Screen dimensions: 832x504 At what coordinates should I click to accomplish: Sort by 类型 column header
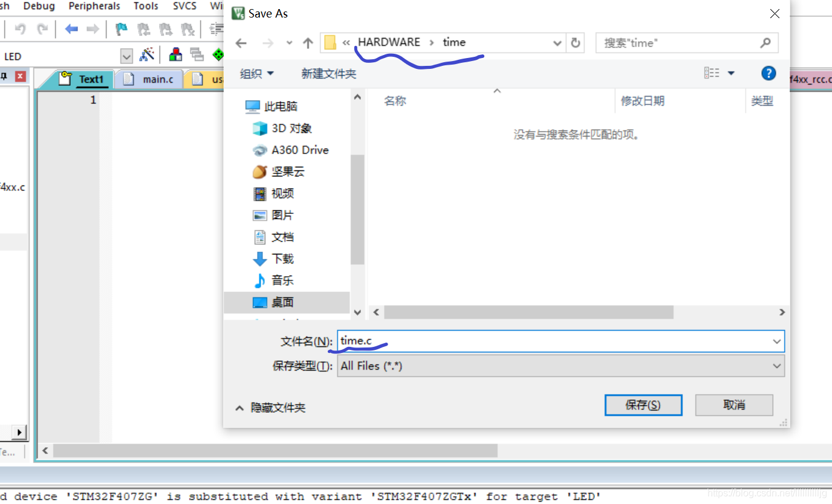tap(762, 101)
